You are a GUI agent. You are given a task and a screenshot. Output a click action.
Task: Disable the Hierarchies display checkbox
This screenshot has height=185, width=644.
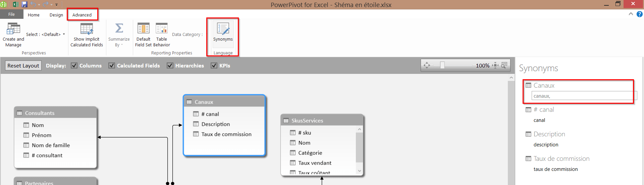[170, 66]
